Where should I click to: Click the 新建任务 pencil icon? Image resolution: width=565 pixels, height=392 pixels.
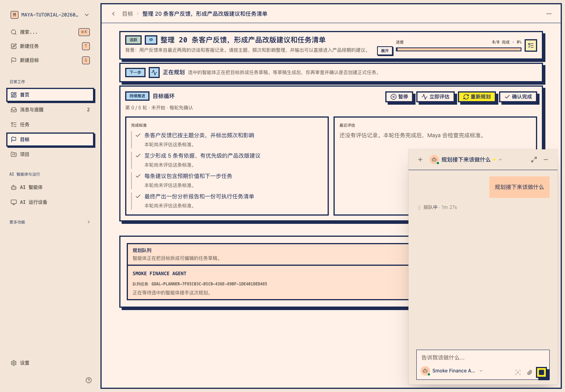[14, 46]
